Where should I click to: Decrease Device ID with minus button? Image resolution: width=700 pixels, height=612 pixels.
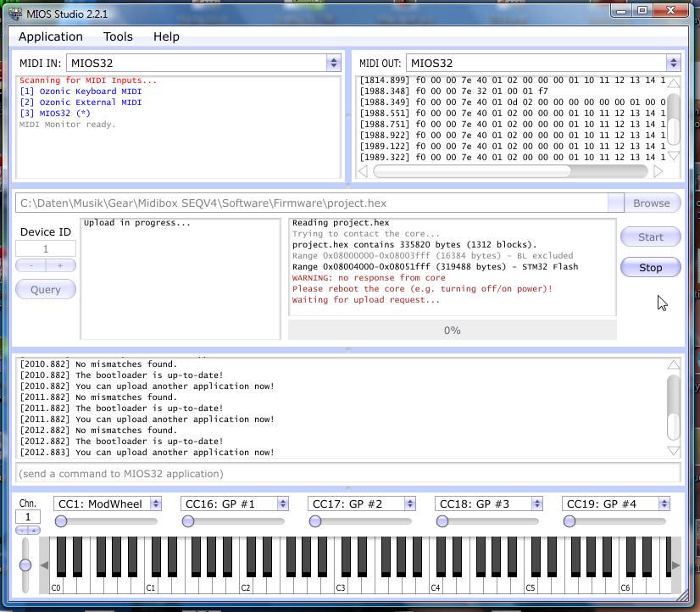31,265
